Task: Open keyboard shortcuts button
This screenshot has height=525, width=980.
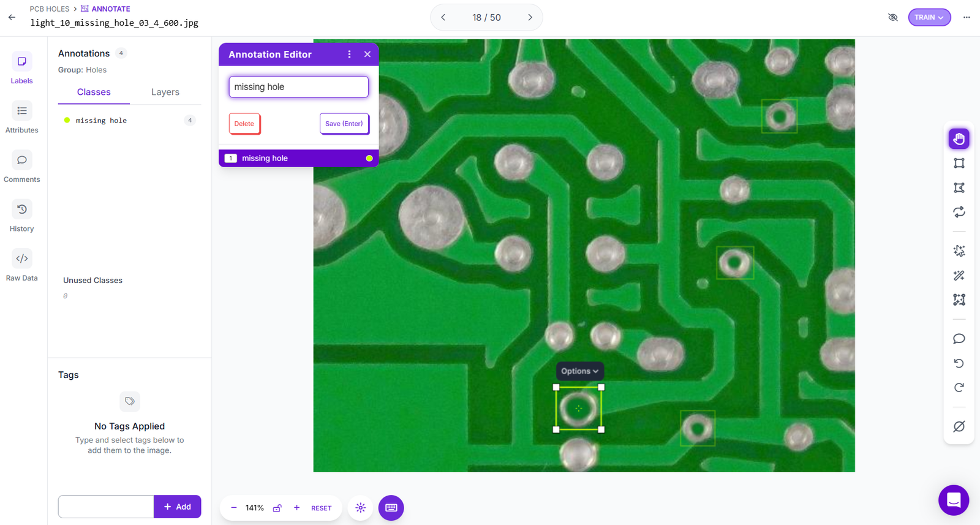Action: [x=391, y=508]
